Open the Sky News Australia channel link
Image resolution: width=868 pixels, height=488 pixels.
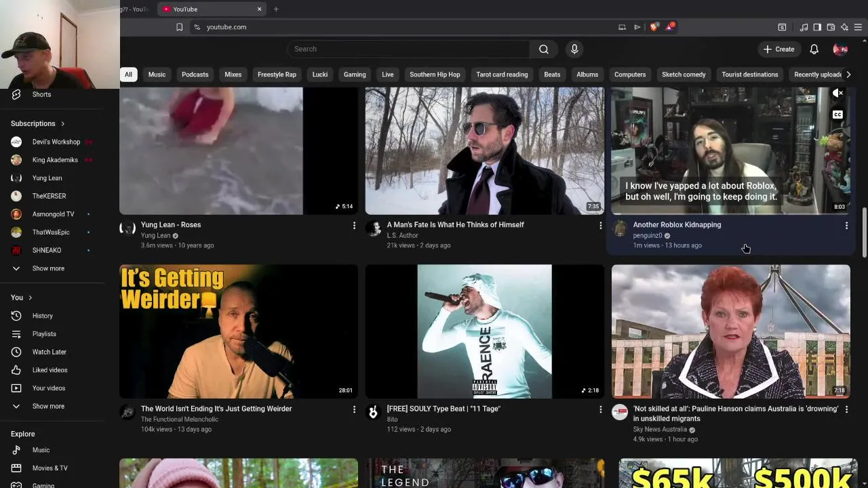(660, 429)
